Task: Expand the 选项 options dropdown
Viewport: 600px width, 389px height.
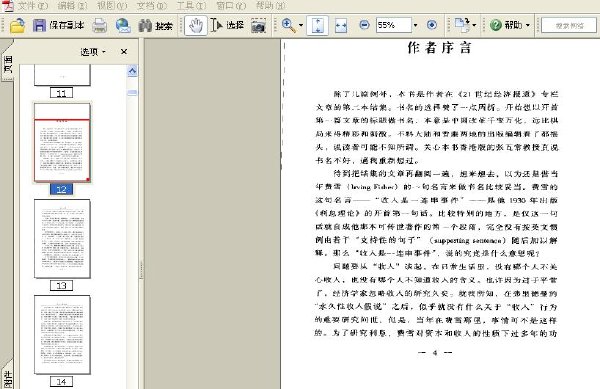Action: coord(93,52)
